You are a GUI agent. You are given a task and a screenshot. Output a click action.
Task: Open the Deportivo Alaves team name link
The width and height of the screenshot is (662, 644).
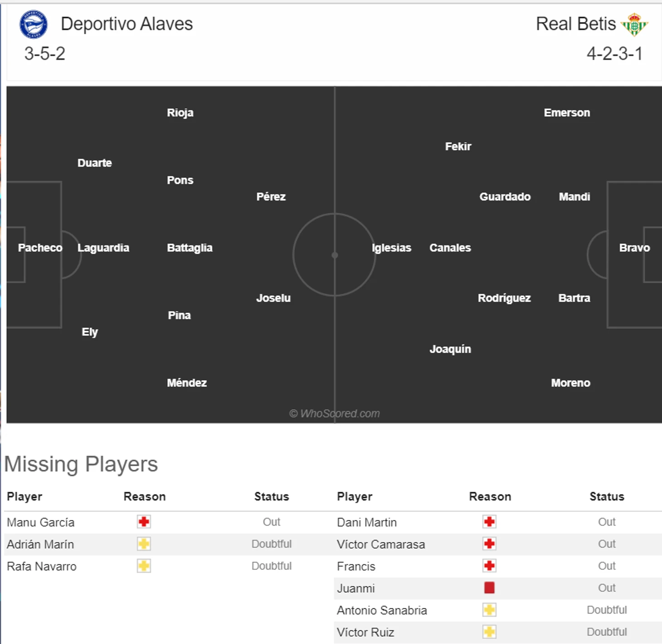127,24
